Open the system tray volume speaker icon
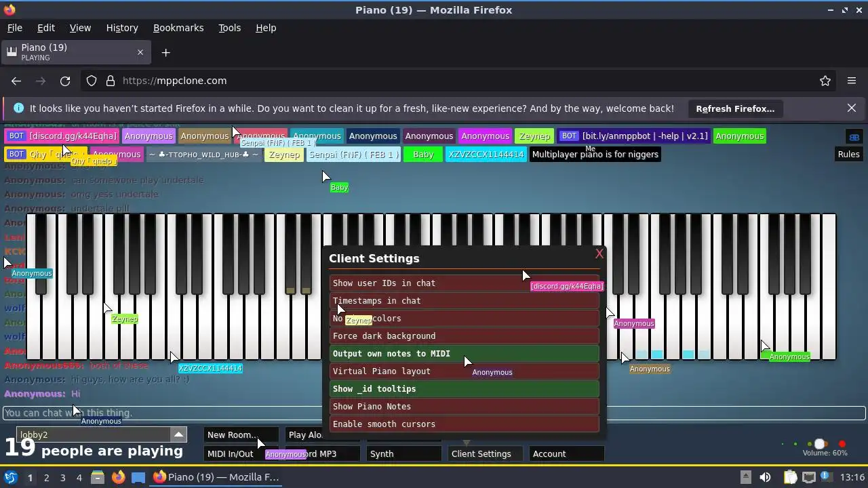The width and height of the screenshot is (868, 488). (x=765, y=477)
